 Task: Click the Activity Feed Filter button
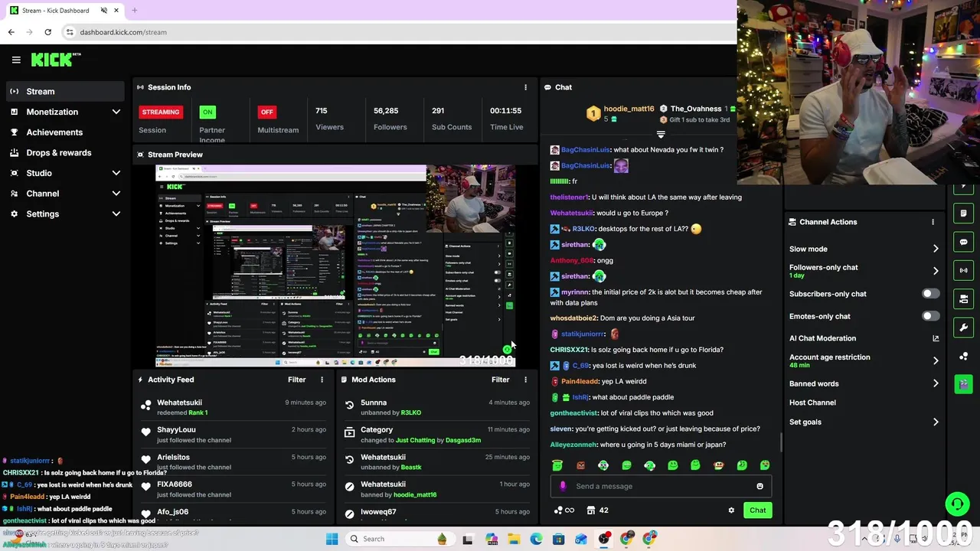coord(297,380)
